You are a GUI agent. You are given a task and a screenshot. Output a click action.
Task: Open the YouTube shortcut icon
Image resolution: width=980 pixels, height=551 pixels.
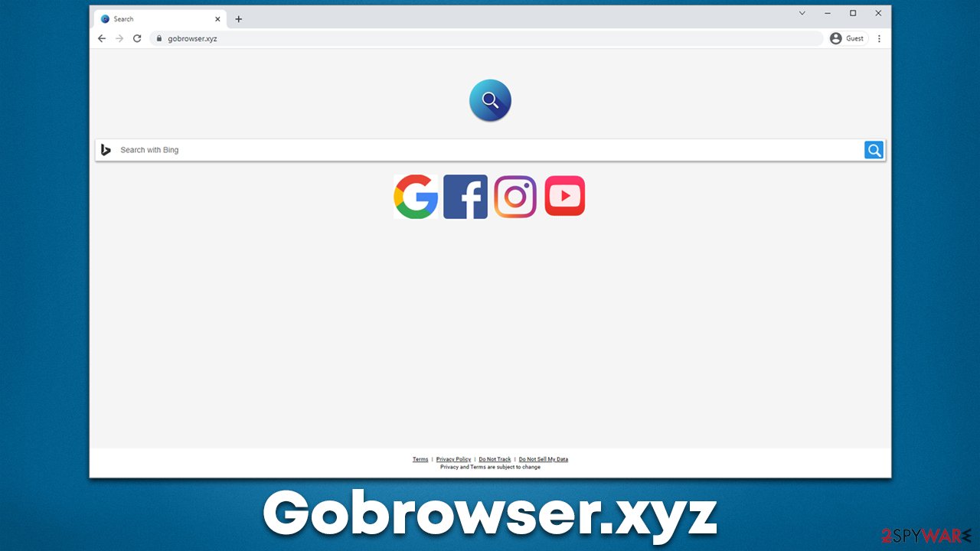click(x=565, y=196)
